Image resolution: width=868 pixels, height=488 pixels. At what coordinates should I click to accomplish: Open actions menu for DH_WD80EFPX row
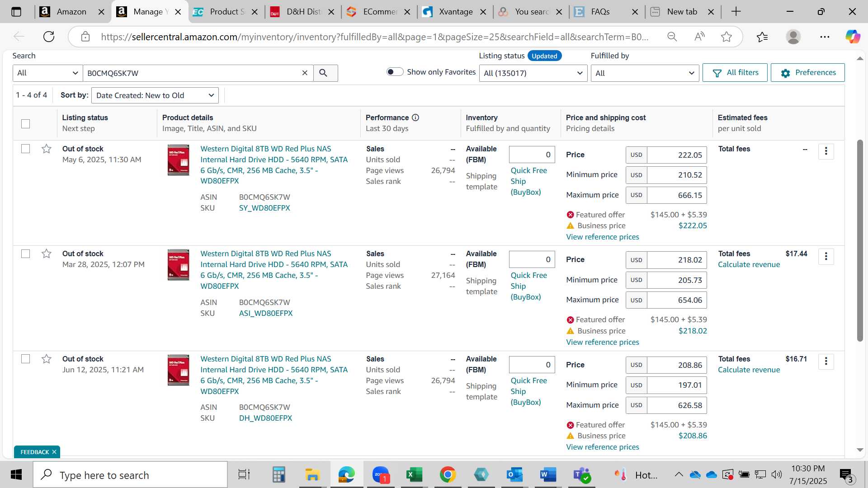826,361
